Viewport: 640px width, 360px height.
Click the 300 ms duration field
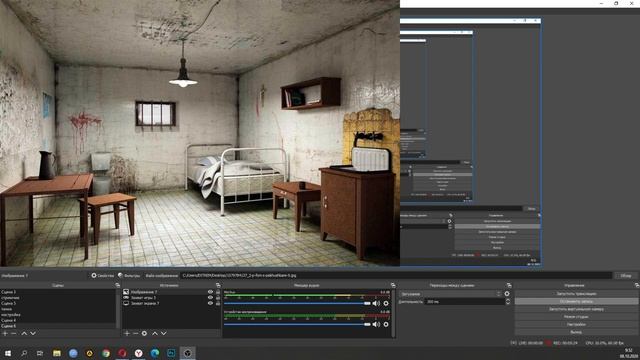[464, 302]
